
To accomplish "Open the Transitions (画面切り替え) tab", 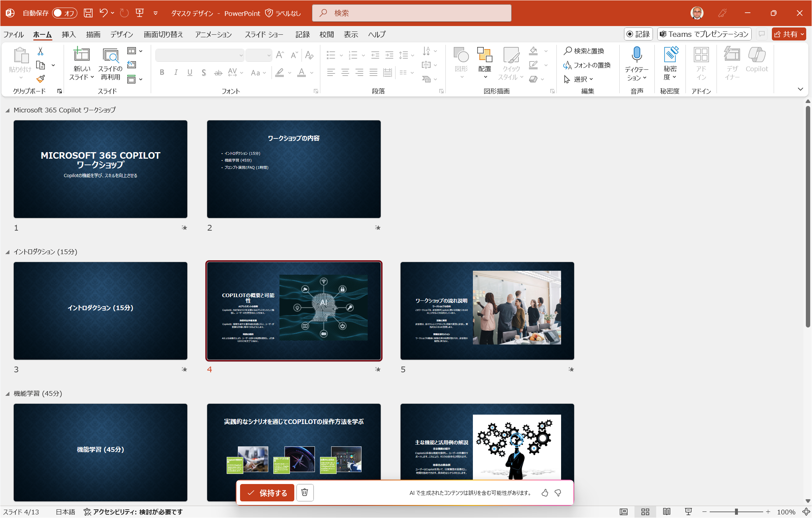I will coord(163,34).
